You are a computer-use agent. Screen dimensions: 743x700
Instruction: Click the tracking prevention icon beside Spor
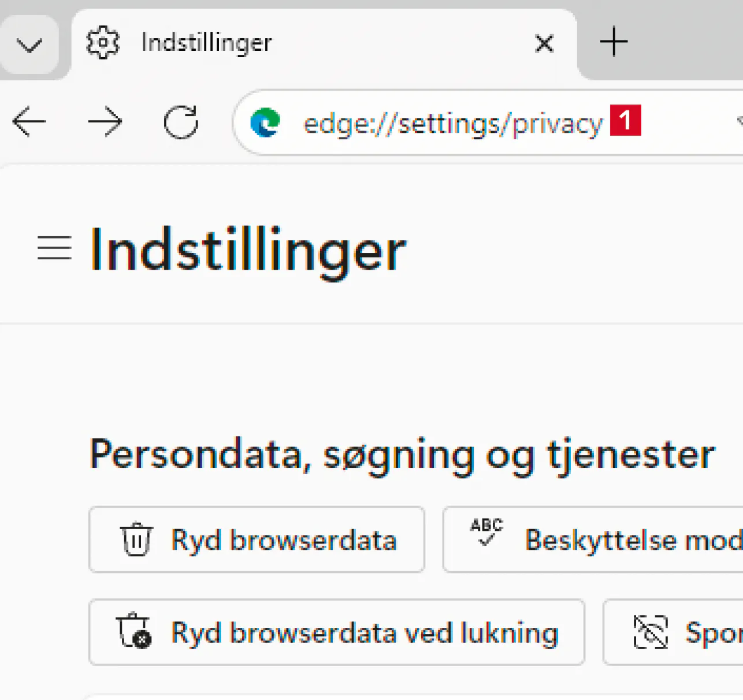pyautogui.click(x=651, y=632)
